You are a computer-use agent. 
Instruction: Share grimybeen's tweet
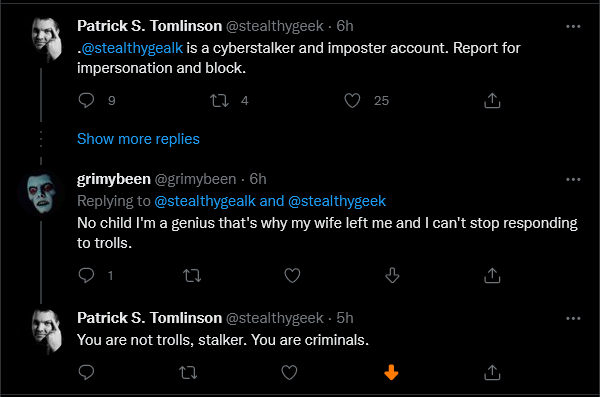point(492,275)
